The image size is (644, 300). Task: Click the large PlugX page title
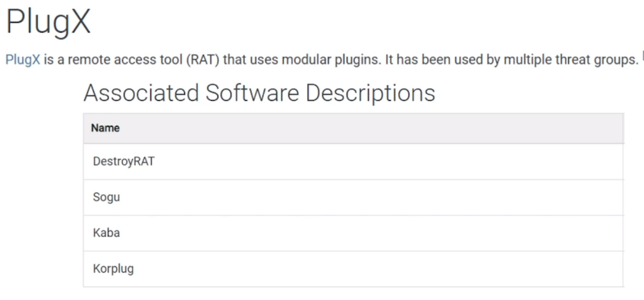tap(48, 21)
